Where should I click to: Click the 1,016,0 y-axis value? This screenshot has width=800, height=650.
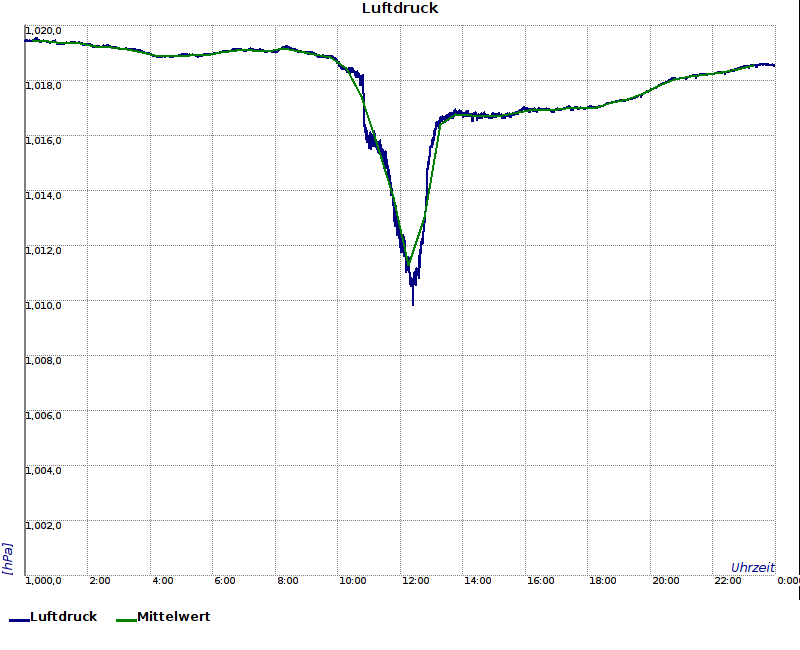43,140
